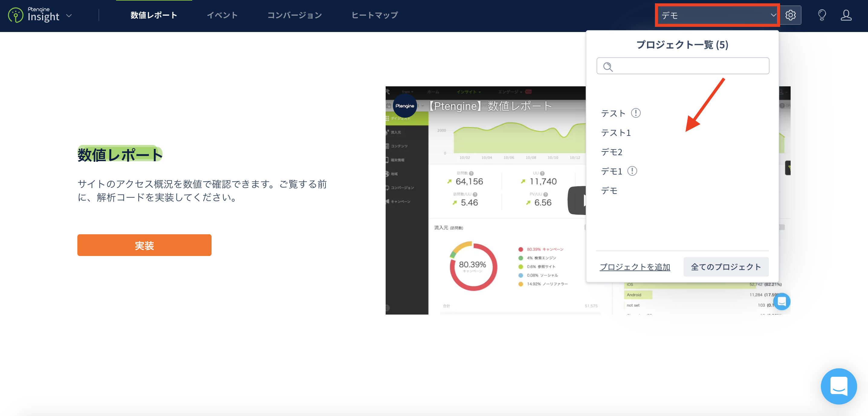The height and width of the screenshot is (416, 868).
Task: Go to the コンバージョン tab
Action: tap(294, 15)
